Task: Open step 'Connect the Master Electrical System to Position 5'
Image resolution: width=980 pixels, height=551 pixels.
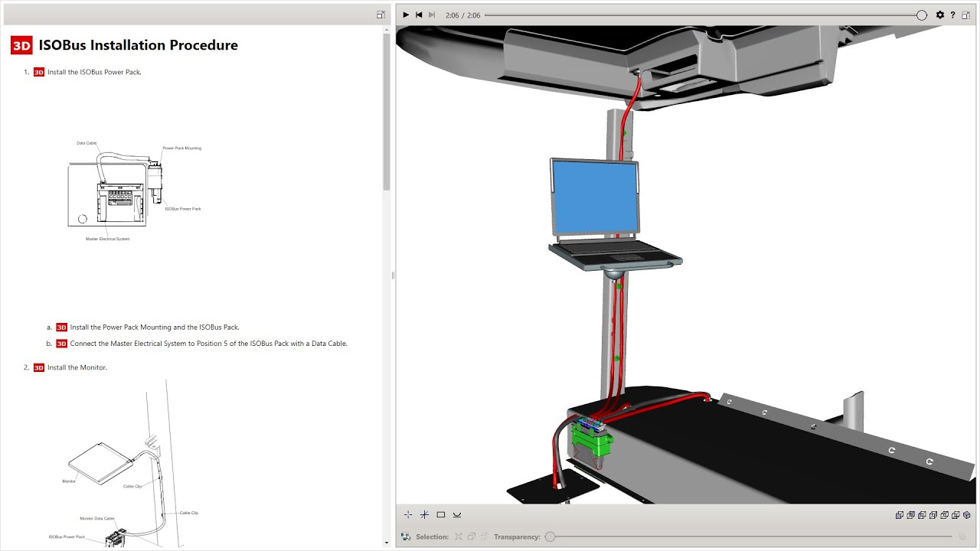Action: tap(209, 344)
